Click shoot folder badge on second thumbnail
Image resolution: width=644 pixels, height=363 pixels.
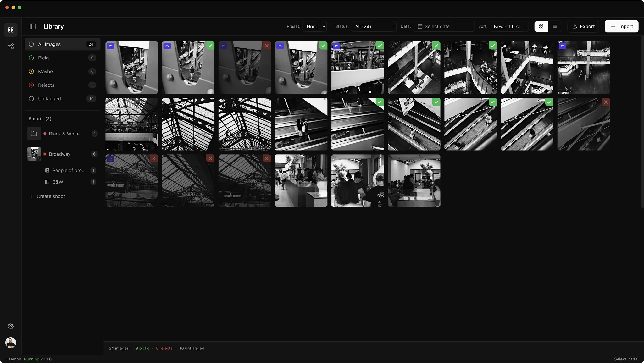point(167,46)
